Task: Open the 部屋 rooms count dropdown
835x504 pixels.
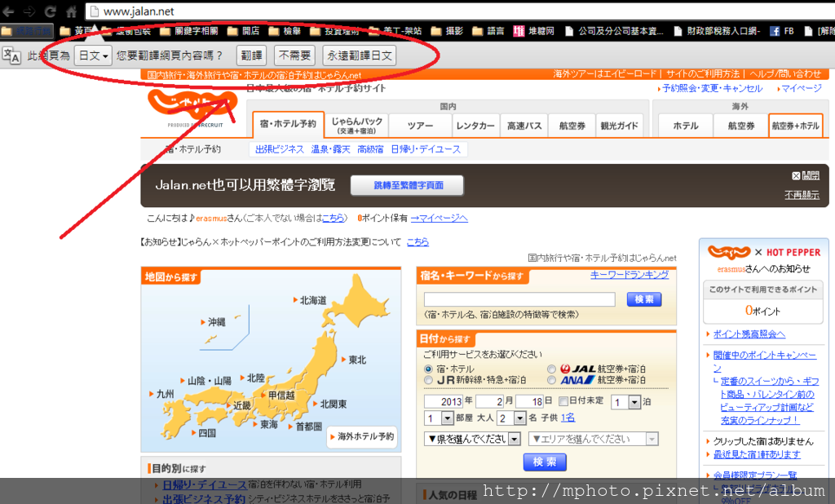Action: 438,418
